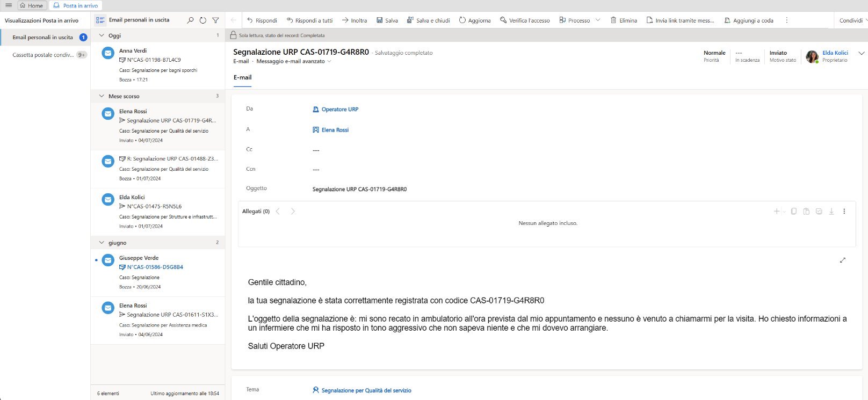
Task: Open attachments more options menu
Action: (x=844, y=212)
